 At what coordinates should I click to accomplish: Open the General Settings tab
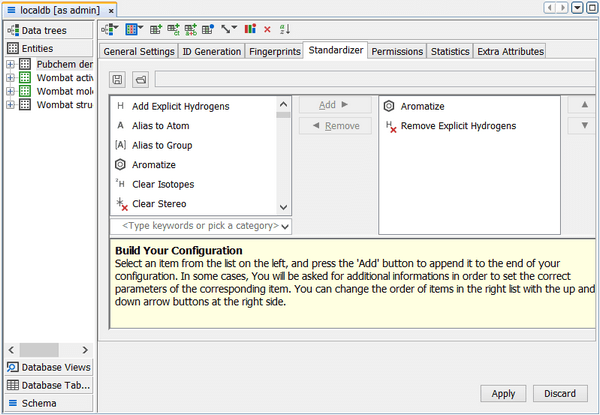(x=139, y=51)
